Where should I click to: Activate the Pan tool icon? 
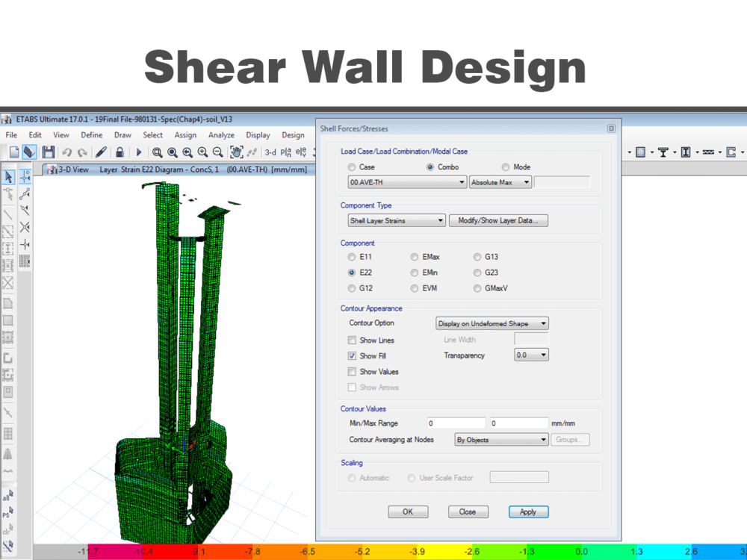pyautogui.click(x=237, y=152)
